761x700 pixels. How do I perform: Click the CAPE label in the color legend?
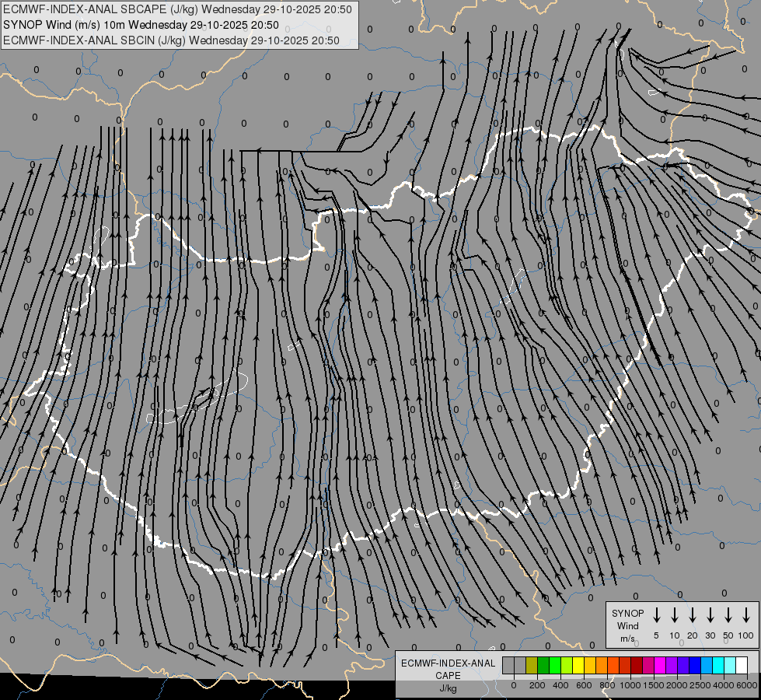point(448,676)
